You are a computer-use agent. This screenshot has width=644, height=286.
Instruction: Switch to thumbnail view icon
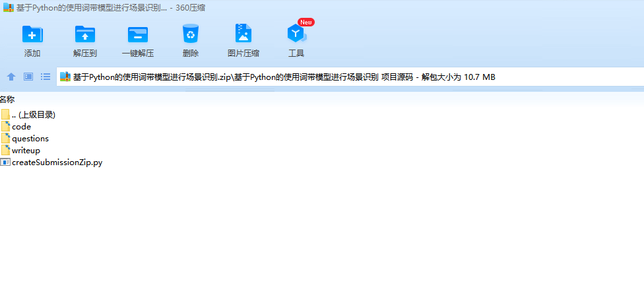point(28,77)
